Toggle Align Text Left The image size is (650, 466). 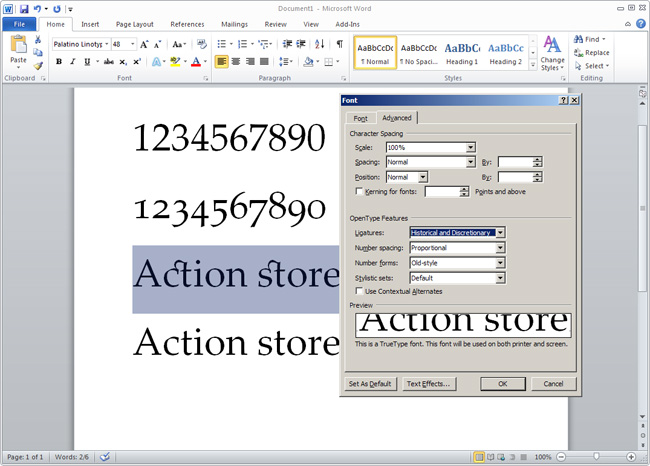[221, 62]
